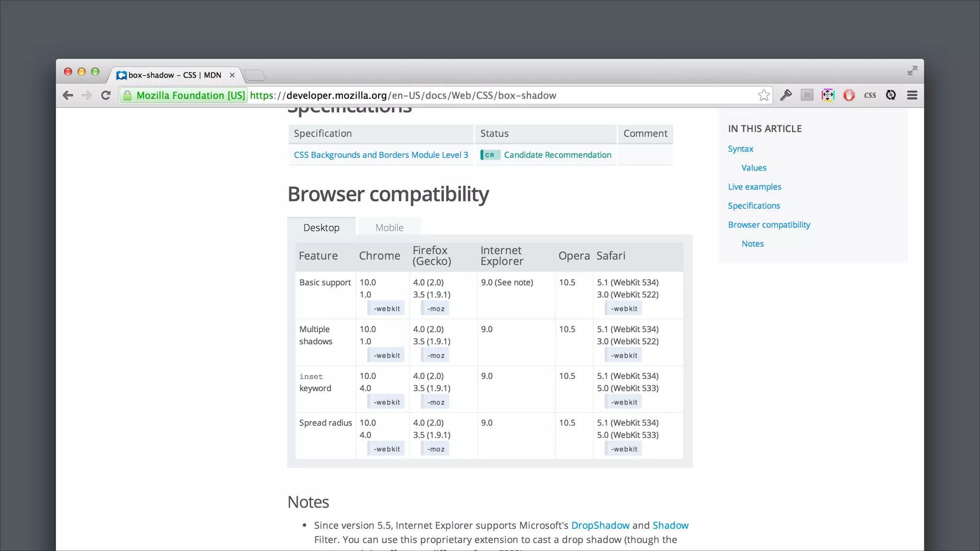The width and height of the screenshot is (980, 551).
Task: Select the Desktop compatibility tab
Action: [321, 228]
